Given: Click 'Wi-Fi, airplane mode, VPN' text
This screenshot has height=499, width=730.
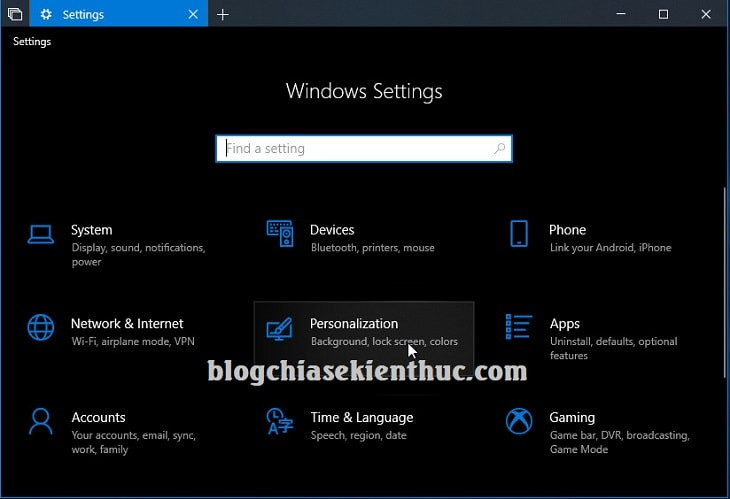Looking at the screenshot, I should (x=133, y=341).
